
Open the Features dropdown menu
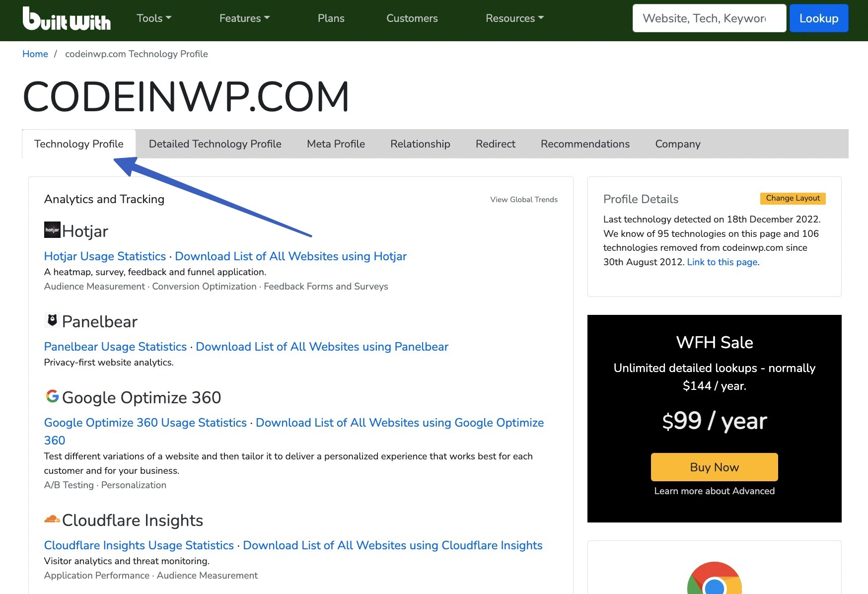click(x=244, y=18)
